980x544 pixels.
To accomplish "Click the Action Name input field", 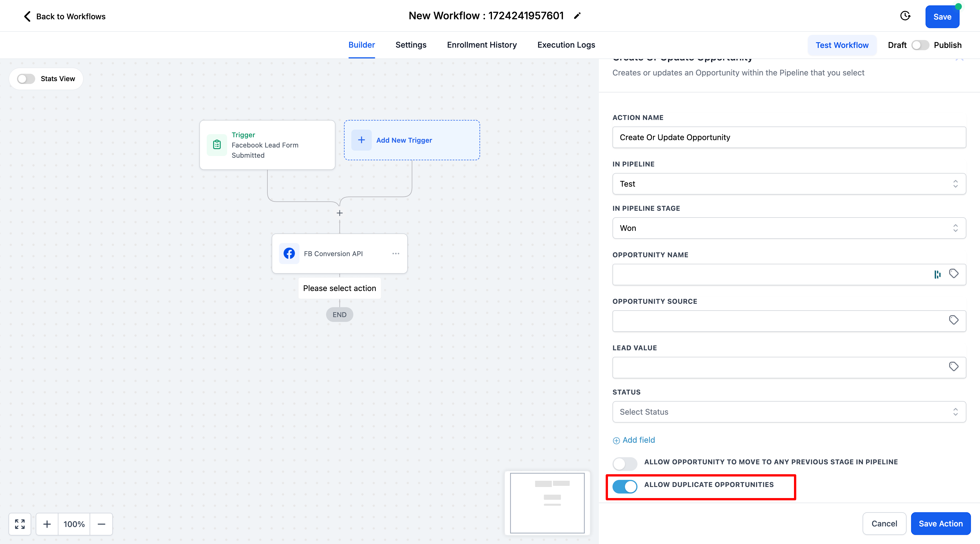I will tap(789, 137).
